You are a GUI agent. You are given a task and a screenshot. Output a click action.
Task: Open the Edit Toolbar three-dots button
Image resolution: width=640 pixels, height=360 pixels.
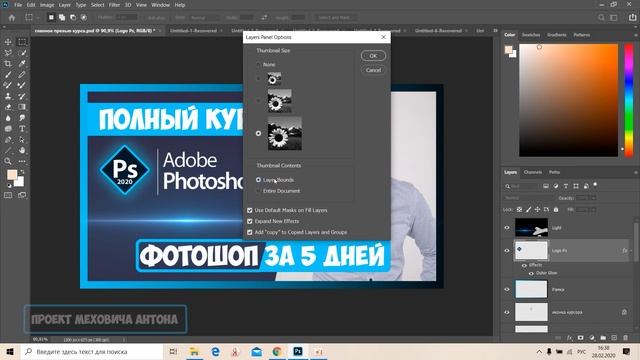coord(22,161)
